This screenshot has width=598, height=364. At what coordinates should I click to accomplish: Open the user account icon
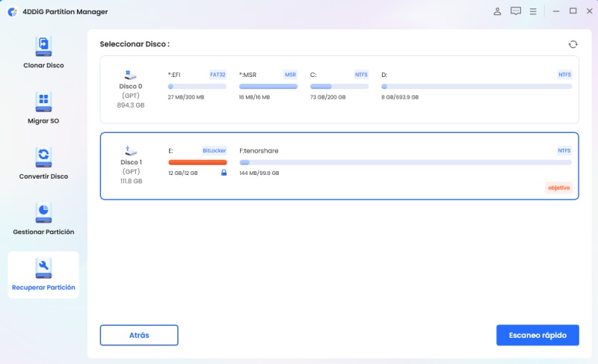click(x=498, y=11)
